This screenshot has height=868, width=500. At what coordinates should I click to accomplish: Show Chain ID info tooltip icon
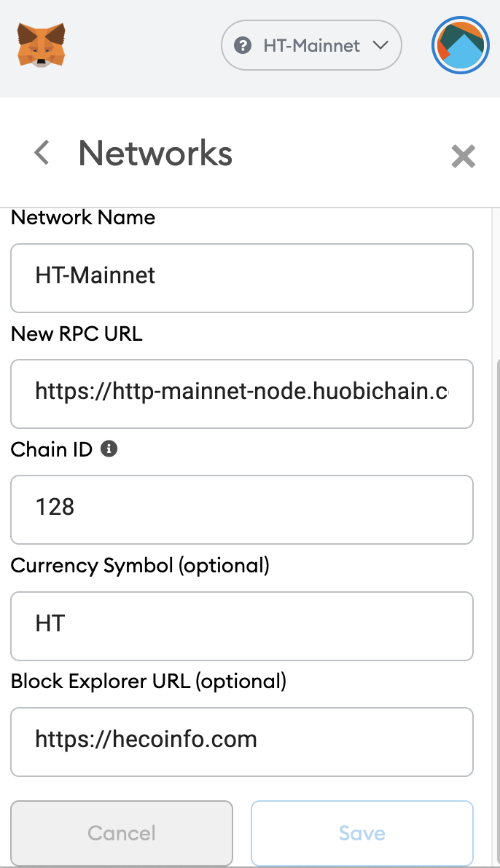click(x=109, y=449)
